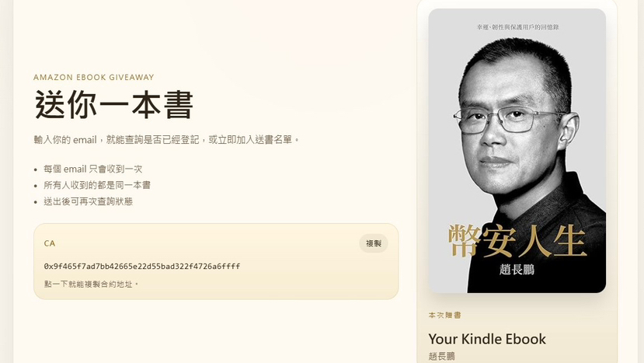Click bullet 所有人收到的都是同一本書
This screenshot has width=644, height=363.
point(97,186)
